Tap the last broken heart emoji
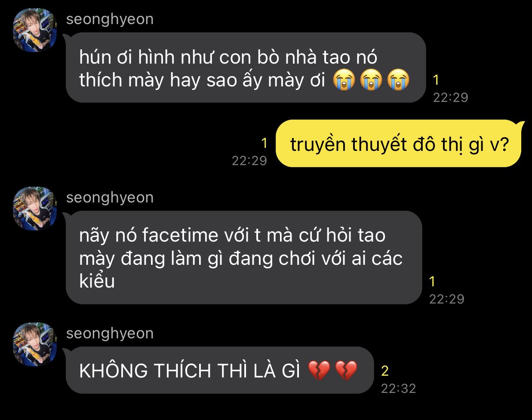This screenshot has width=532, height=420. pos(346,371)
